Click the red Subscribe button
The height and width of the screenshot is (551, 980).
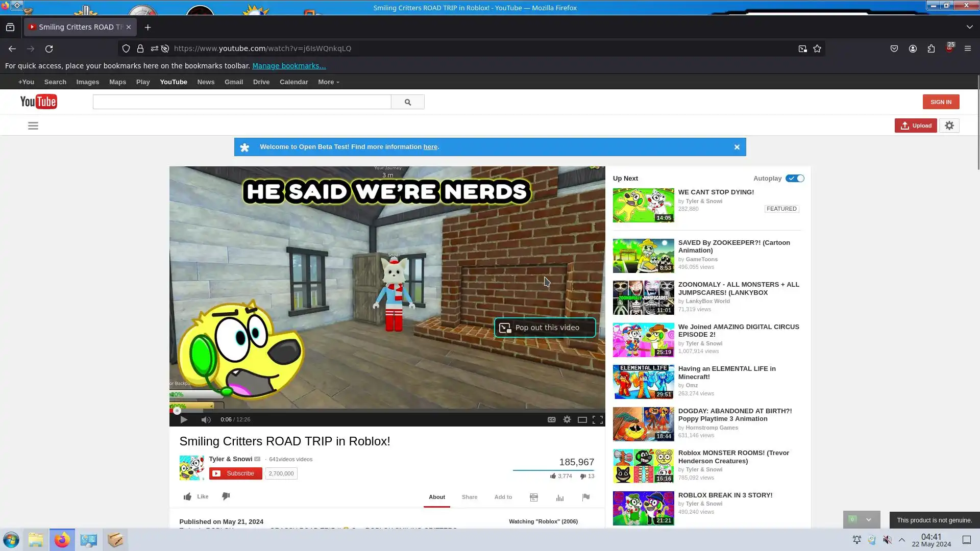(x=235, y=473)
